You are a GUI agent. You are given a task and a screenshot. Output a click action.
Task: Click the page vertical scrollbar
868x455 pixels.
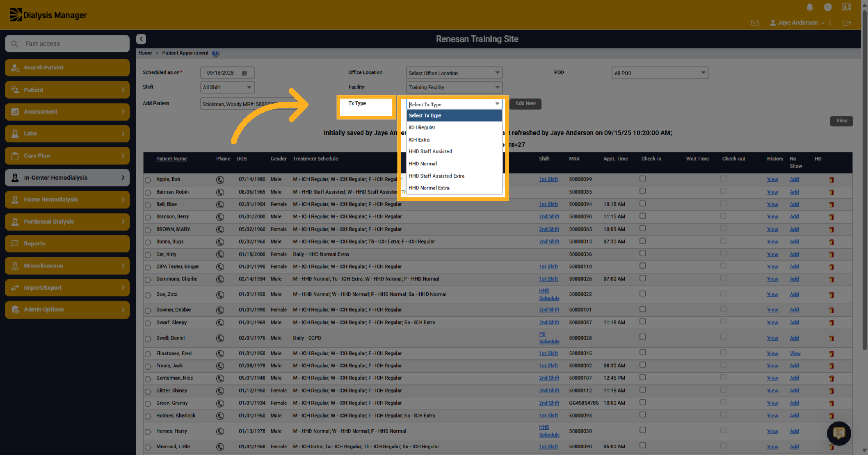864,181
